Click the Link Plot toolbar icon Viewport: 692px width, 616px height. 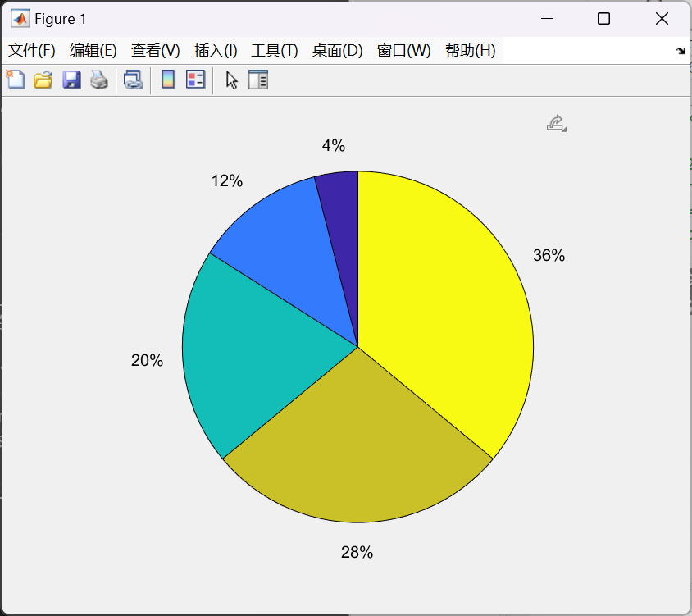click(x=133, y=80)
